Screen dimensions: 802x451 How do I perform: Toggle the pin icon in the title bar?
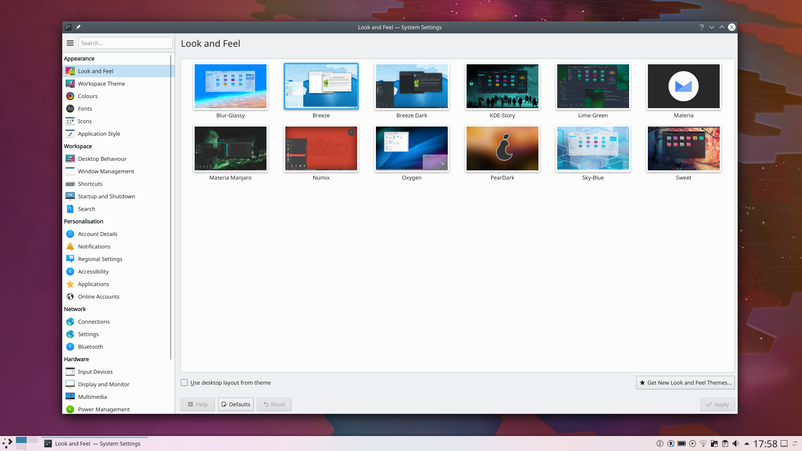click(78, 27)
